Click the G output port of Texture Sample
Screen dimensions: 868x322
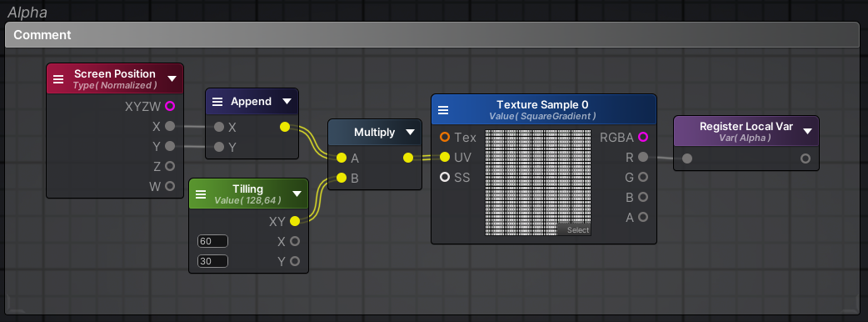pos(643,177)
